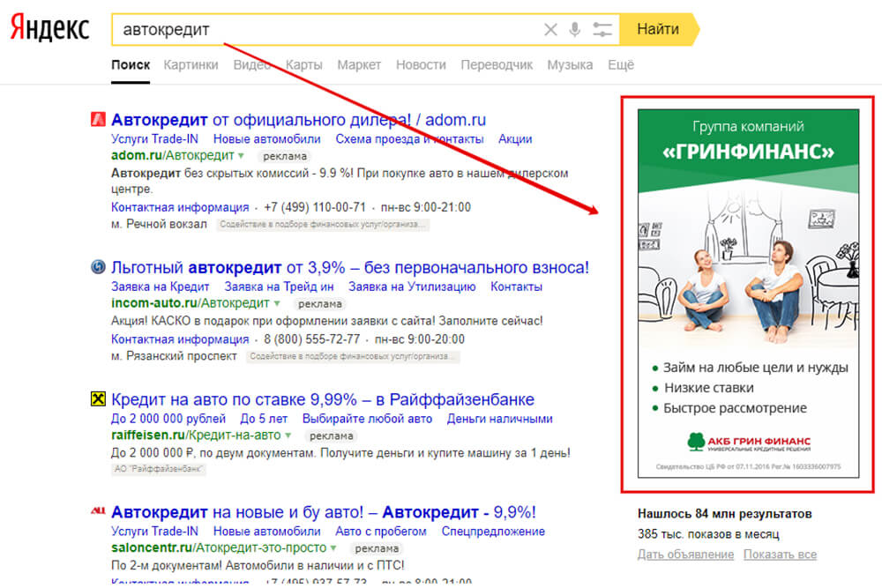Expand the incom-auto.ru URL dropdown arrow
This screenshot has width=882, height=588.
coord(277,303)
